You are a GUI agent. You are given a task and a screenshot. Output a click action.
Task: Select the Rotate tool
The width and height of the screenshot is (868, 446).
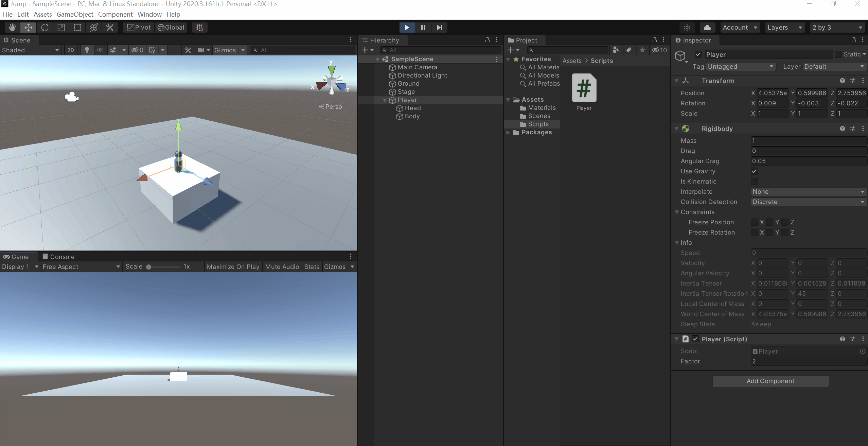tap(45, 28)
